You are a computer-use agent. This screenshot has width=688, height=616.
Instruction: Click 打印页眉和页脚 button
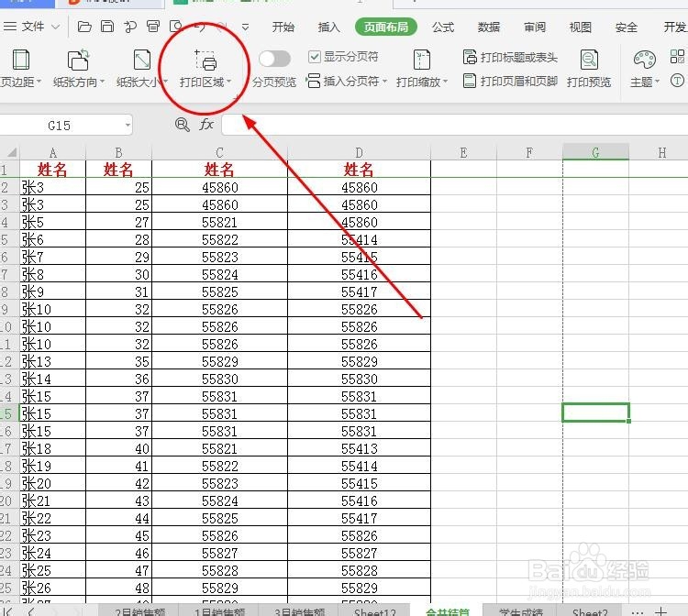point(510,81)
